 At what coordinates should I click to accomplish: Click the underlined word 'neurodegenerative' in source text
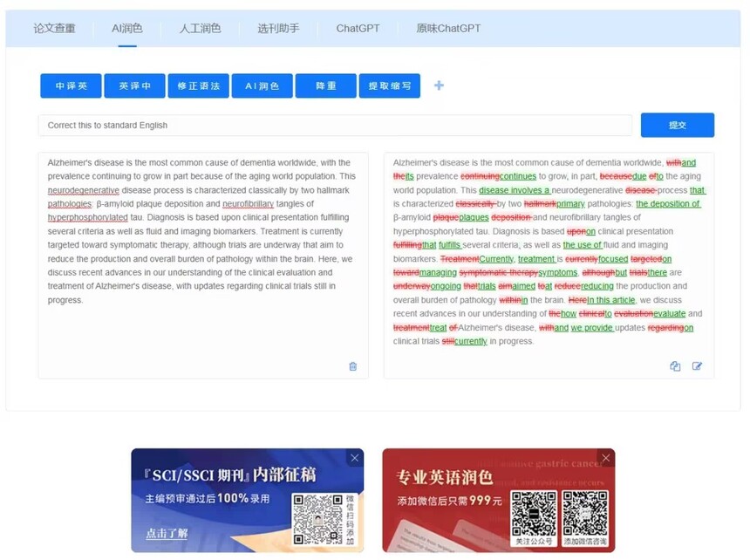point(83,190)
